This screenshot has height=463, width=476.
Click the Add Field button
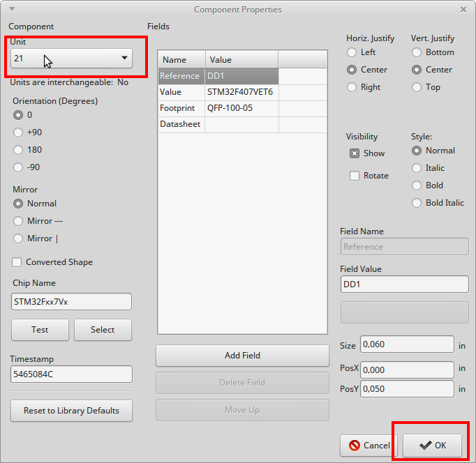tap(242, 356)
